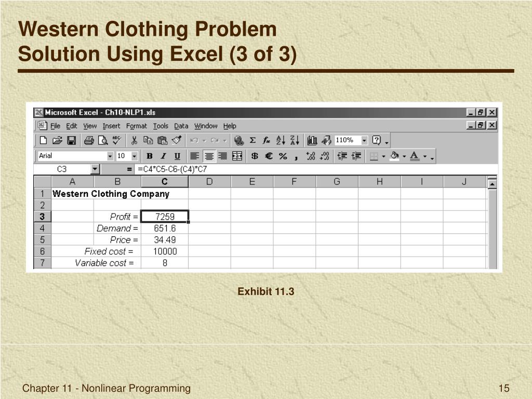The height and width of the screenshot is (399, 532).
Task: Apply Percent style
Action: click(283, 156)
